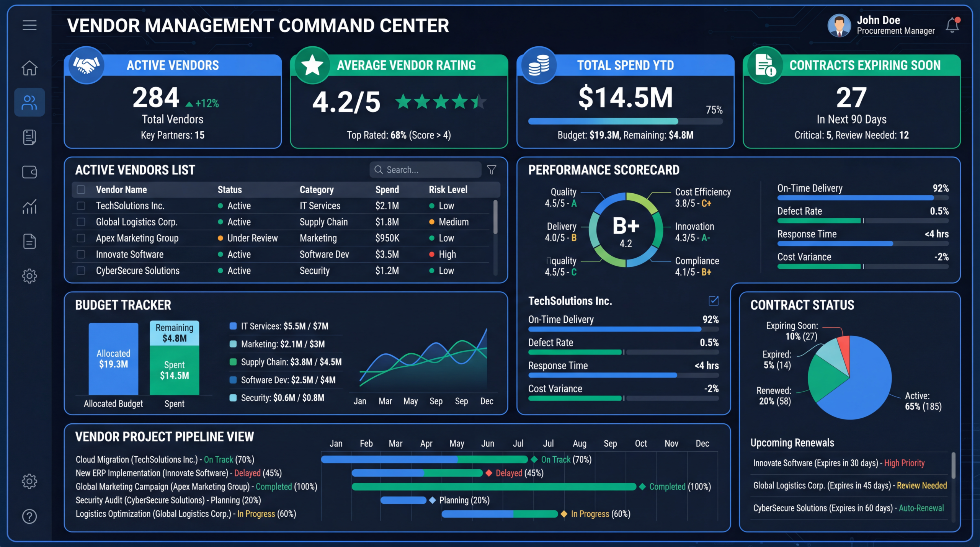Check the box for TechSolutions Inc.
This screenshot has height=547, width=980.
[81, 206]
